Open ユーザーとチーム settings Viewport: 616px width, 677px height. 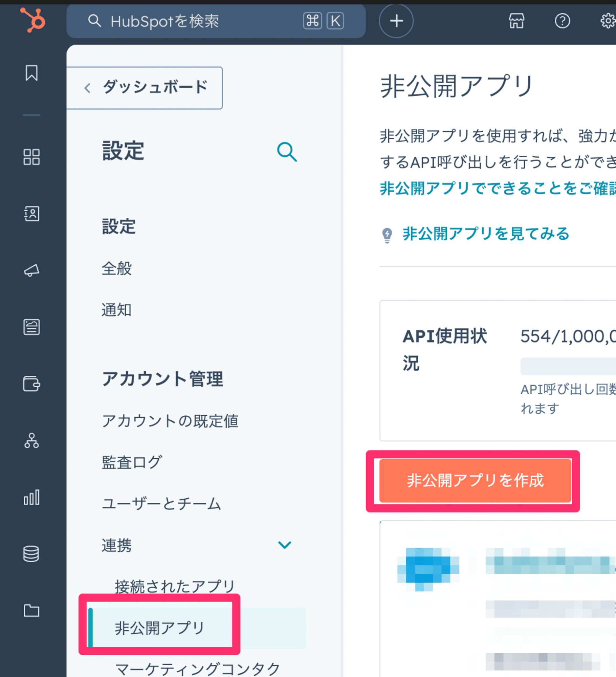pos(161,504)
